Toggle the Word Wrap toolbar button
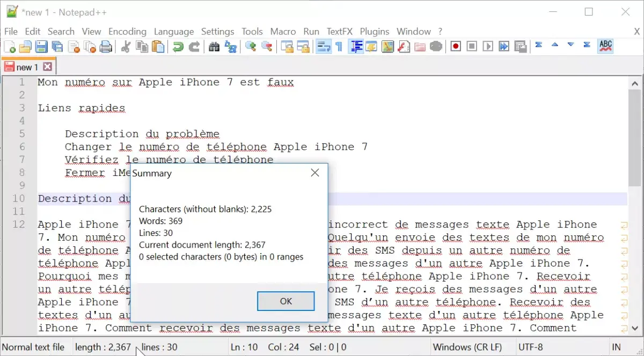This screenshot has width=644, height=356. (323, 47)
